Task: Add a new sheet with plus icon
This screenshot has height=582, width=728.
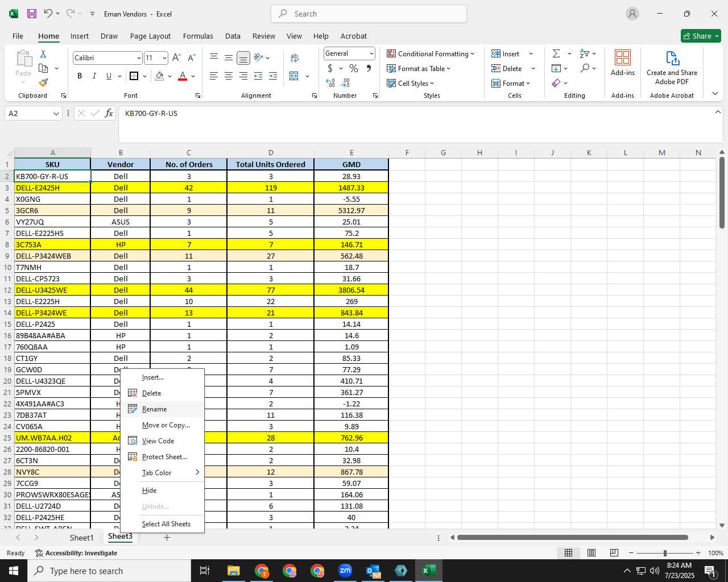Action: [167, 537]
